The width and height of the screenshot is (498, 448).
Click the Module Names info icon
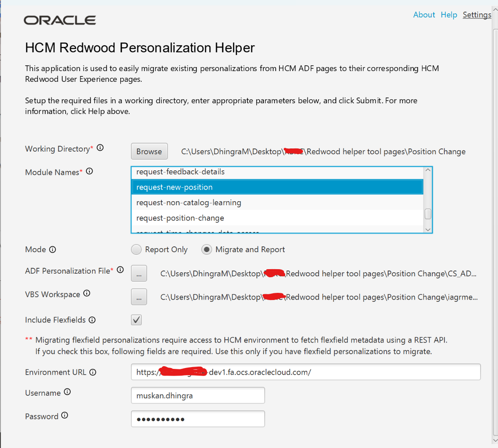click(89, 171)
